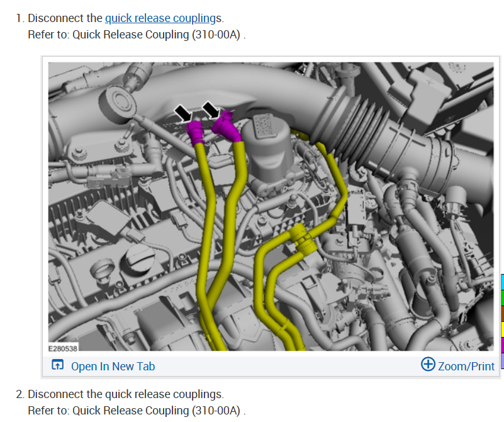The width and height of the screenshot is (504, 422).
Task: Select the yellow color swatch at the right edge
Action: [x=502, y=329]
